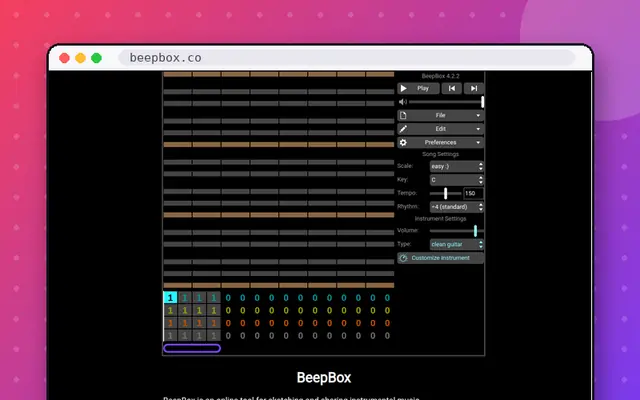
Task: Open the Edit menu
Action: 440,129
